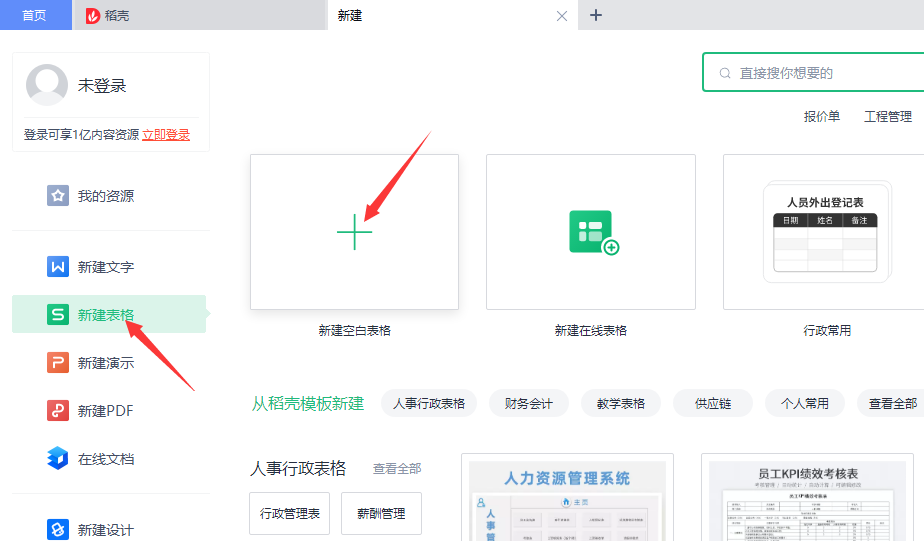
Task: Click the 新建在线表格 label
Action: tap(590, 331)
